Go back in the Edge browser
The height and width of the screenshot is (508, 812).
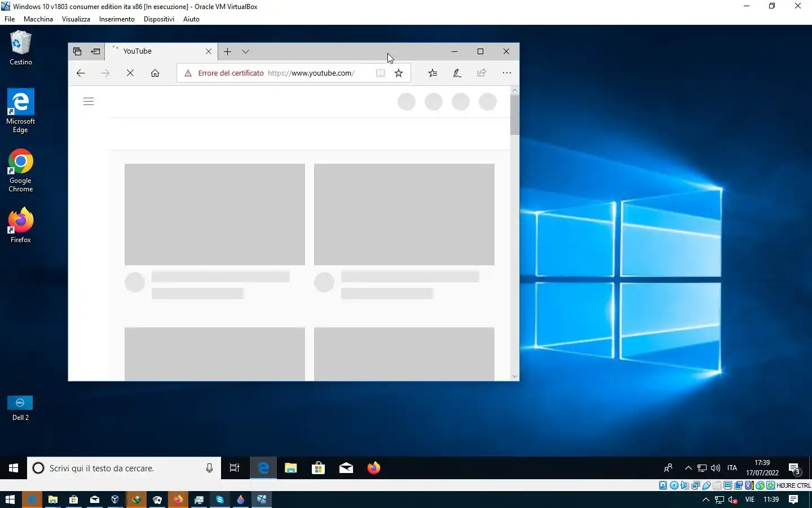click(x=81, y=73)
